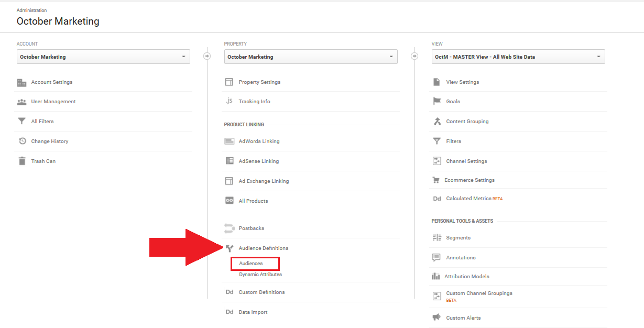Viewport: 644px width, 328px height.
Task: Open the Account Settings link
Action: point(52,82)
